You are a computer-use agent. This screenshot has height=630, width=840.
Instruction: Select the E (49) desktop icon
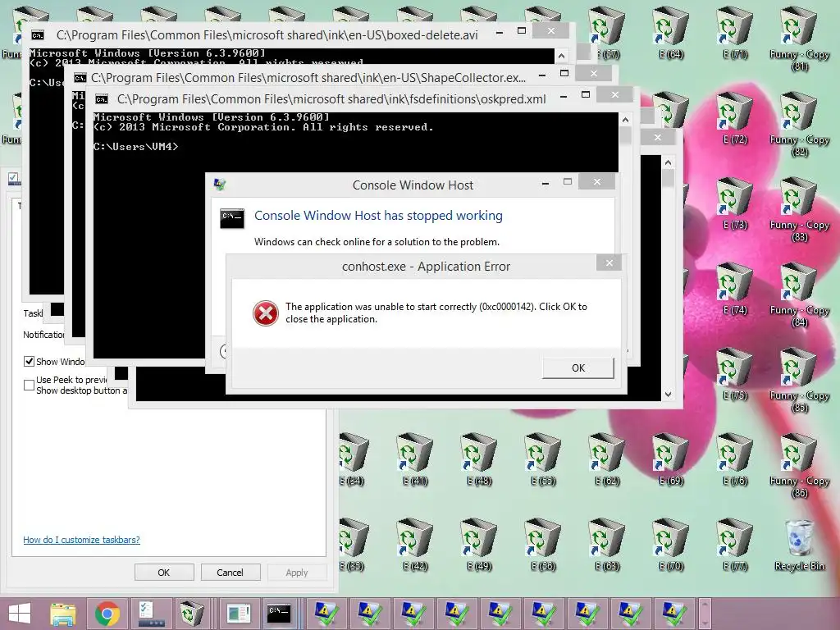[x=479, y=545]
